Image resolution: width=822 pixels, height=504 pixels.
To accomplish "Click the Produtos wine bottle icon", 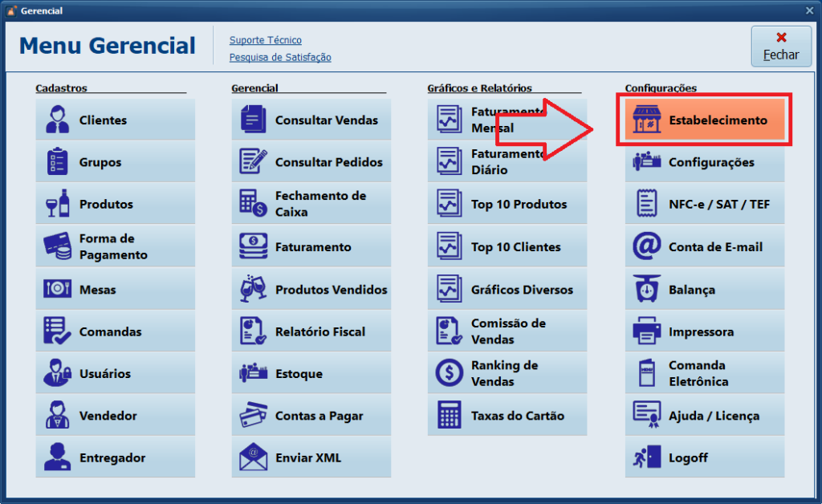I will (57, 205).
